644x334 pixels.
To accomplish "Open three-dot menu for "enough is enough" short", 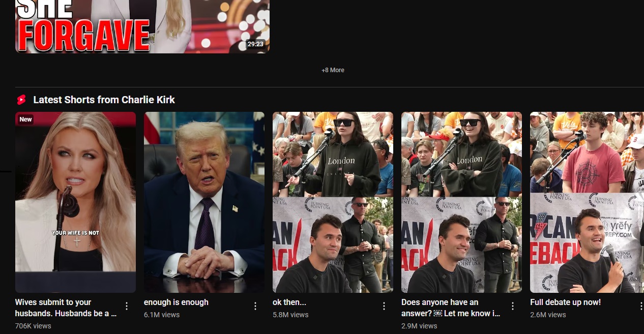I will [x=255, y=306].
